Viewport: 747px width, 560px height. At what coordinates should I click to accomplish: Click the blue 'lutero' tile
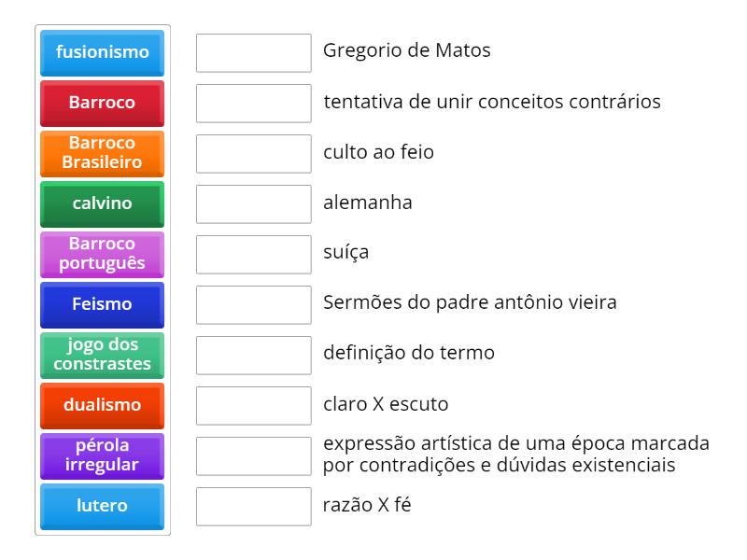coord(102,506)
